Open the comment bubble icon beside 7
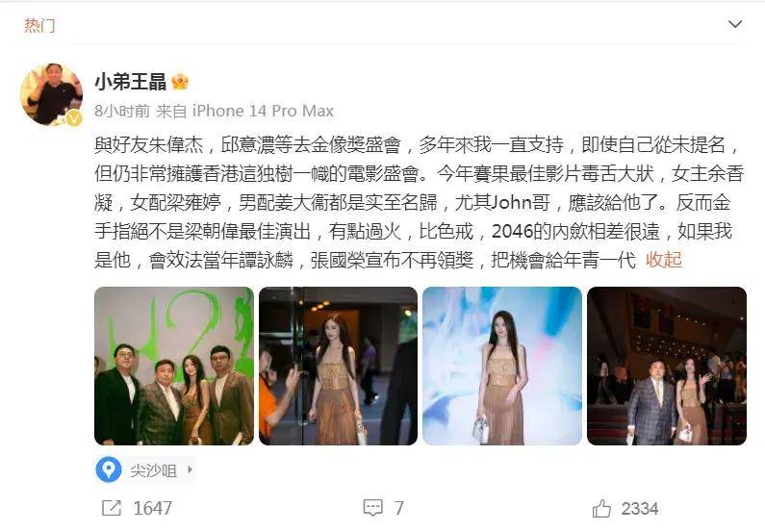765x532 pixels. [x=373, y=508]
